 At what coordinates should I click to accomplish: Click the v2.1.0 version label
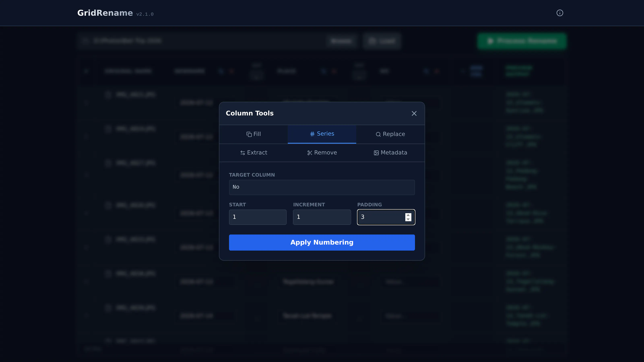145,14
